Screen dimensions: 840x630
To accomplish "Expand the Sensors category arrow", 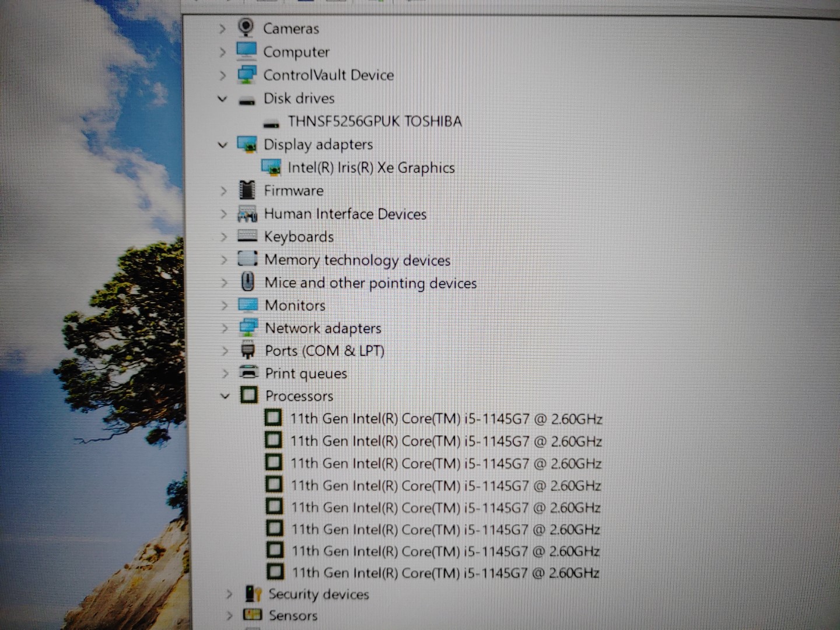I will 229,615.
